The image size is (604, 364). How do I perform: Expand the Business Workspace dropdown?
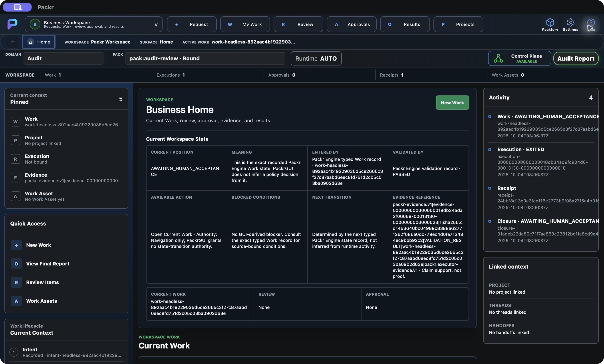[94, 24]
